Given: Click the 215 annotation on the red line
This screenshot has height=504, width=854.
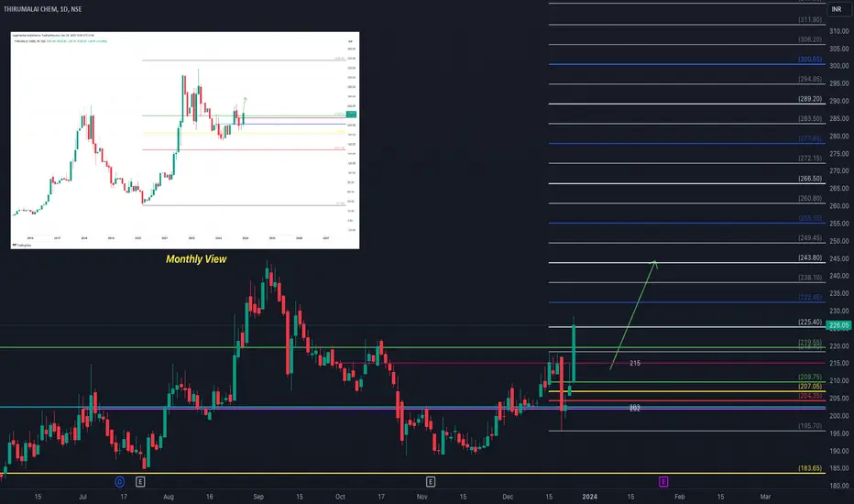Looking at the screenshot, I should pos(635,363).
